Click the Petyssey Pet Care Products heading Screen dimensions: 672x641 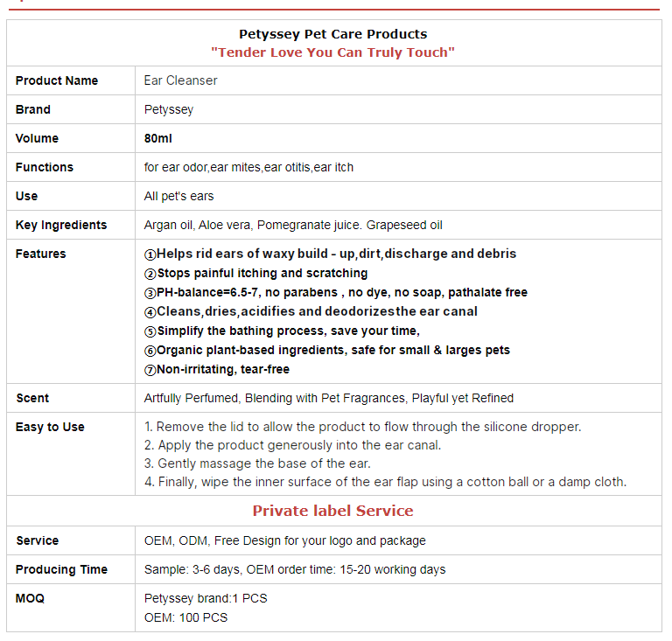332,34
